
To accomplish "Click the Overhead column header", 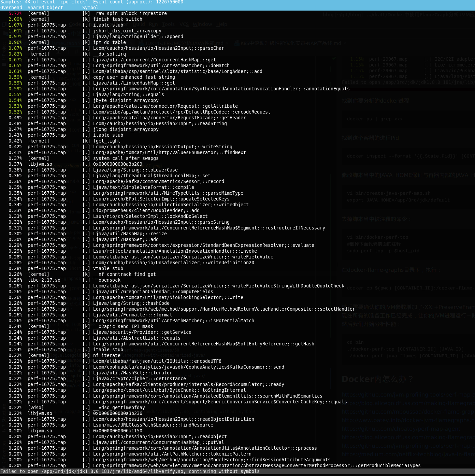I will pos(11,8).
